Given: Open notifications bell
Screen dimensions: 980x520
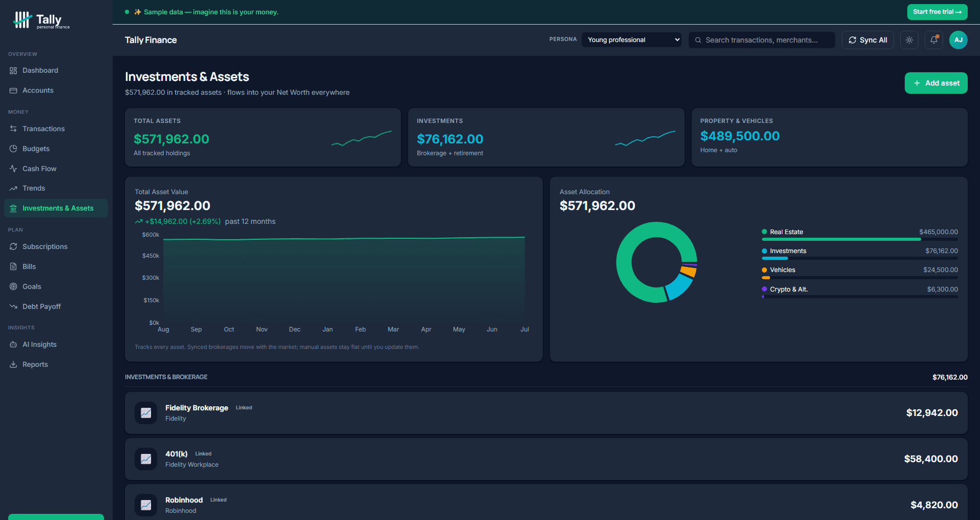Looking at the screenshot, I should [x=934, y=40].
